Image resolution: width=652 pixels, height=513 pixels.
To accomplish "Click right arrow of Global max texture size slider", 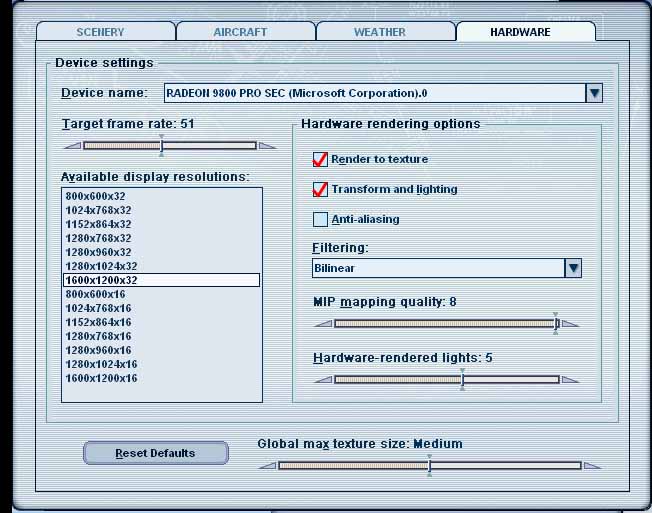I will tap(592, 466).
